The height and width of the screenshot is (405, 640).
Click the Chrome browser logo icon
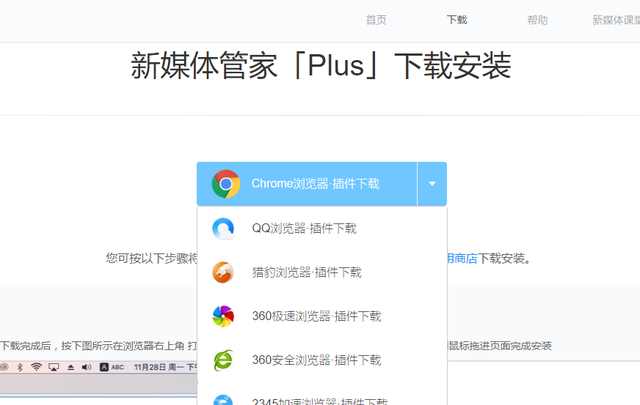226,184
